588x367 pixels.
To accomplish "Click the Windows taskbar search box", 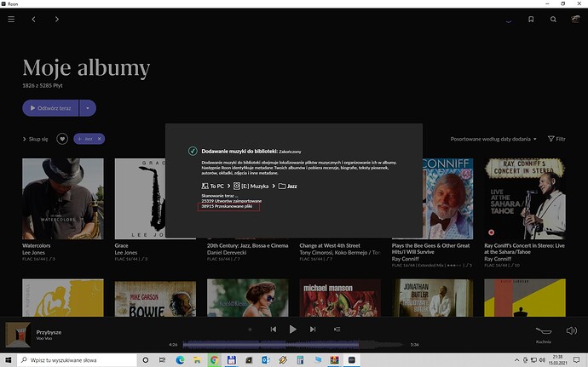I will coord(77,360).
